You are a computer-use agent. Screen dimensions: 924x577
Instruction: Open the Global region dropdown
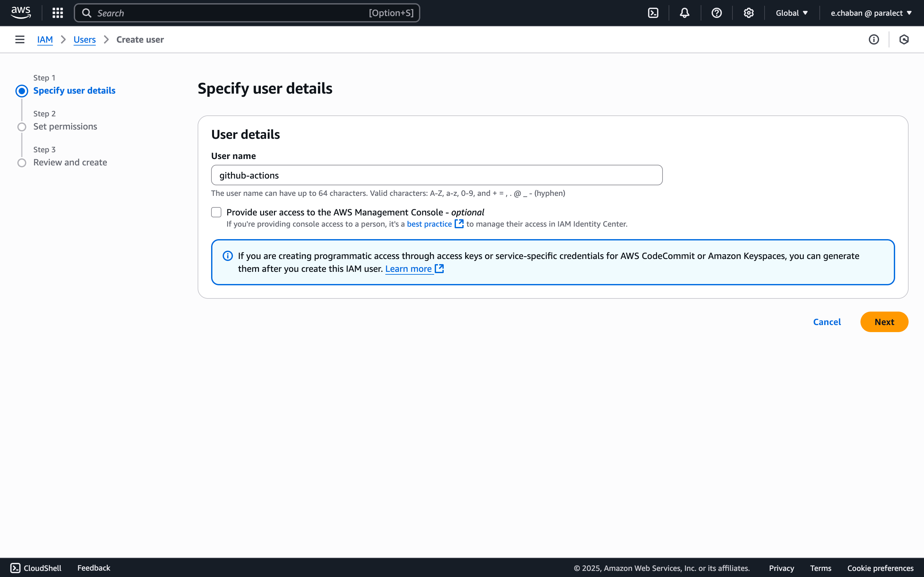pos(792,13)
